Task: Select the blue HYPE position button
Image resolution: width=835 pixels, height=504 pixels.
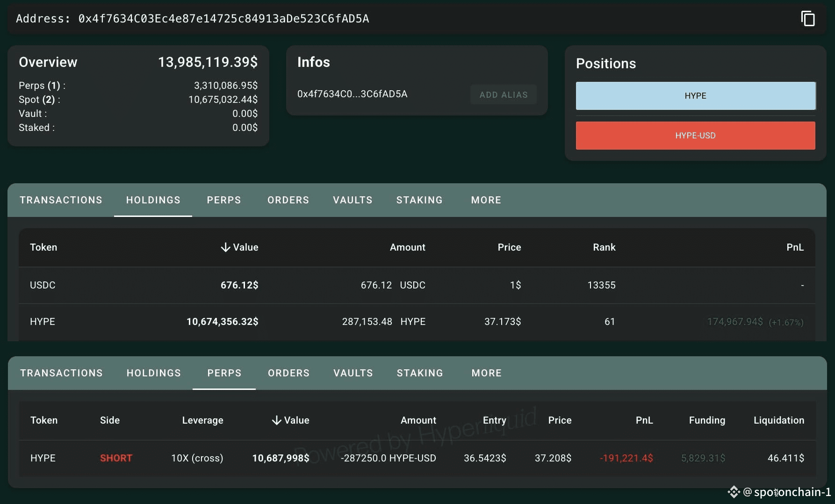Action: click(696, 96)
